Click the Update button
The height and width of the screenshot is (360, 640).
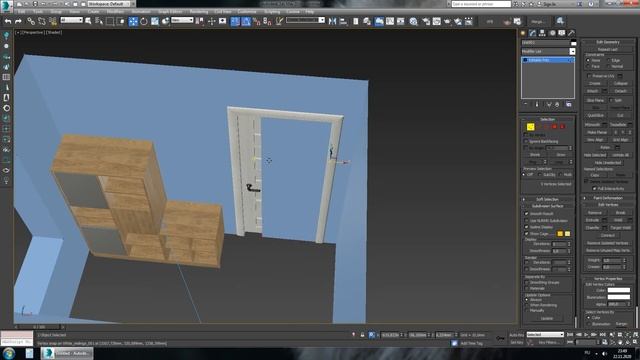(547, 318)
